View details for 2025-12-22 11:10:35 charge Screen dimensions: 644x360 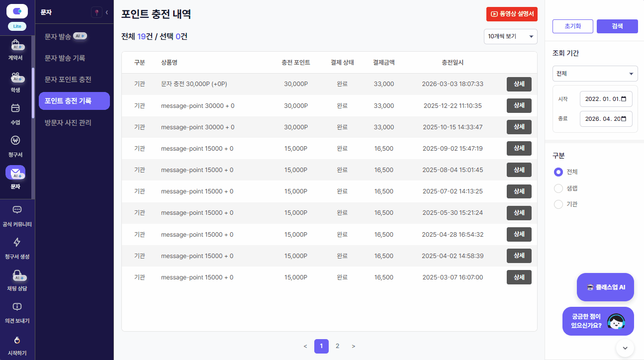519,105
